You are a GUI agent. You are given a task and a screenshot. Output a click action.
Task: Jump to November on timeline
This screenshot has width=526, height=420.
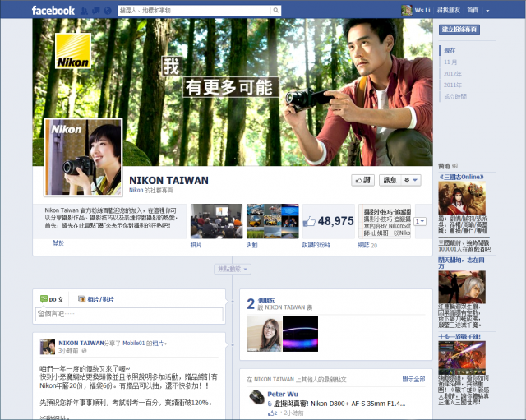point(450,62)
